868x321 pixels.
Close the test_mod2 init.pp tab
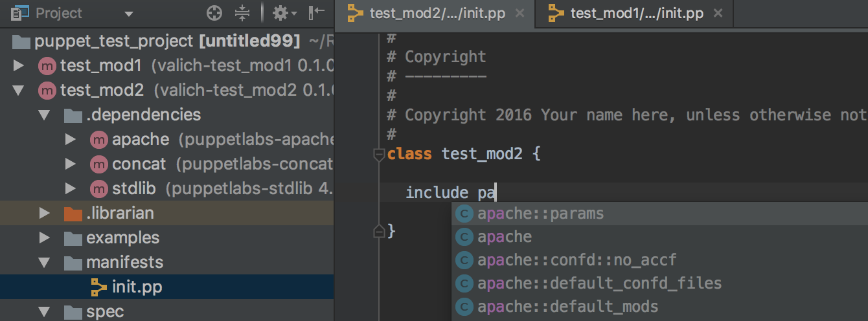point(519,14)
